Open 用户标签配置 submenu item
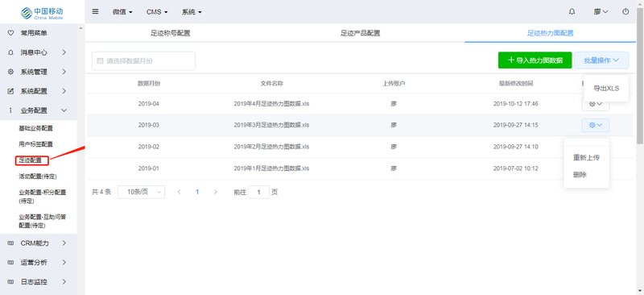This screenshot has width=644, height=295. point(35,144)
